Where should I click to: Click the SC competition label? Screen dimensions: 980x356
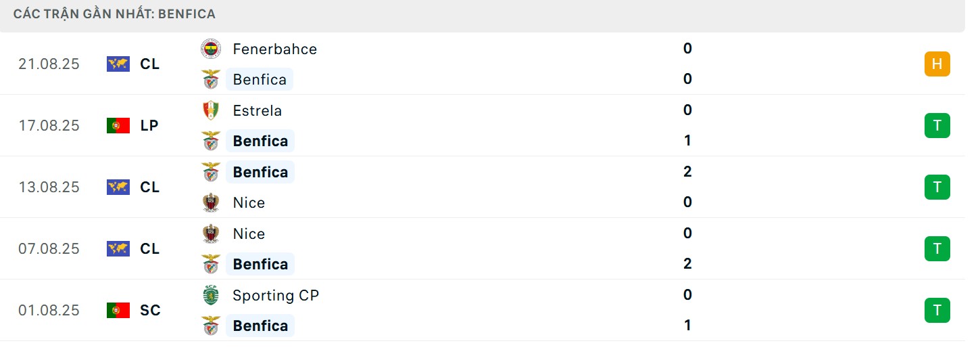coord(150,310)
